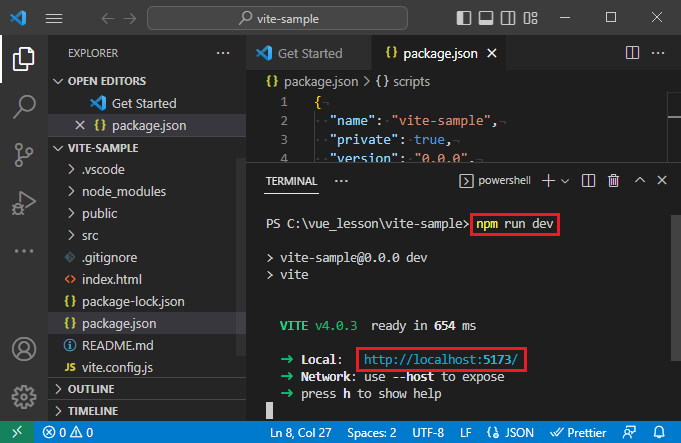Toggle the primary side bar layout icon

464,18
